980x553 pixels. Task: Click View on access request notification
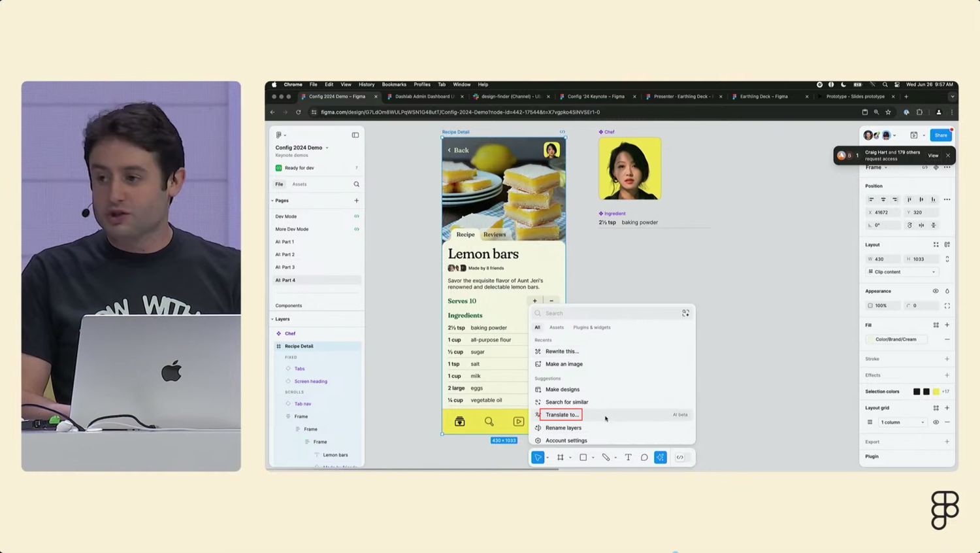[x=933, y=156]
